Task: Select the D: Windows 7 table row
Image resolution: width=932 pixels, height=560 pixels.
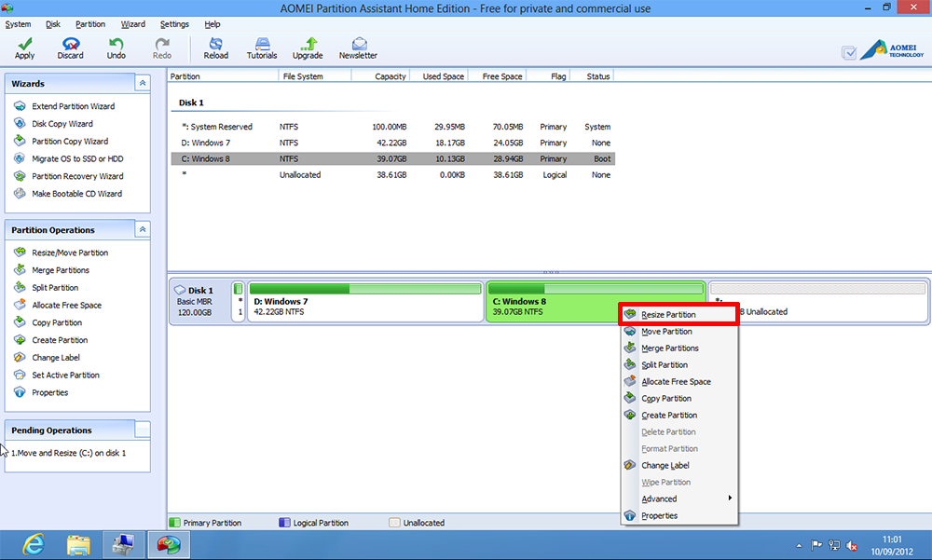Action: pyautogui.click(x=393, y=143)
